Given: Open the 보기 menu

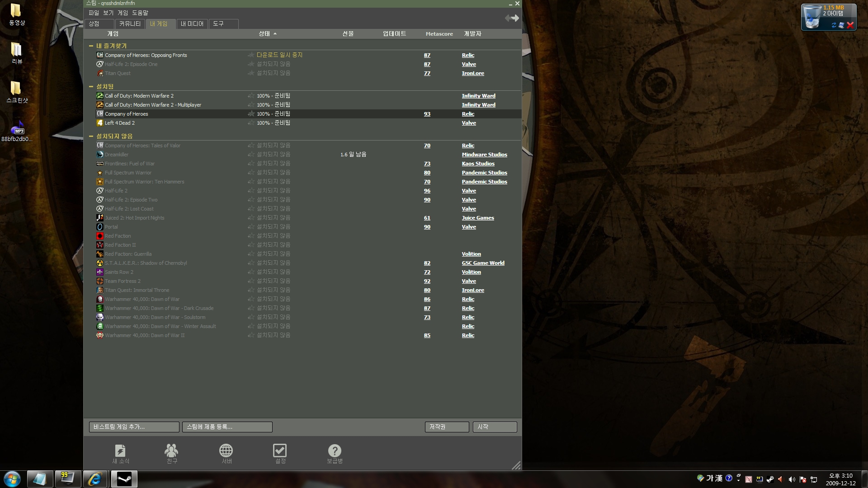Looking at the screenshot, I should click(x=108, y=13).
